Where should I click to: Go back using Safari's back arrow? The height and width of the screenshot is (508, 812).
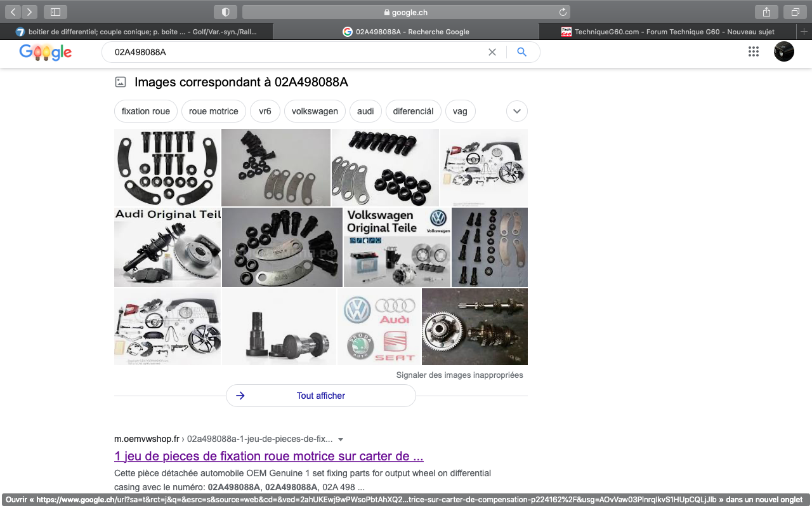click(x=13, y=11)
